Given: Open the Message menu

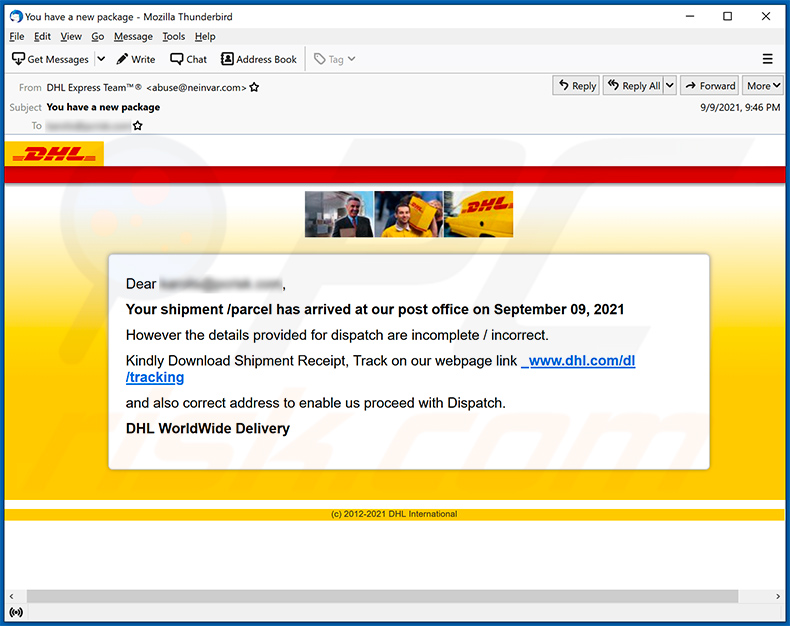Looking at the screenshot, I should tap(134, 37).
